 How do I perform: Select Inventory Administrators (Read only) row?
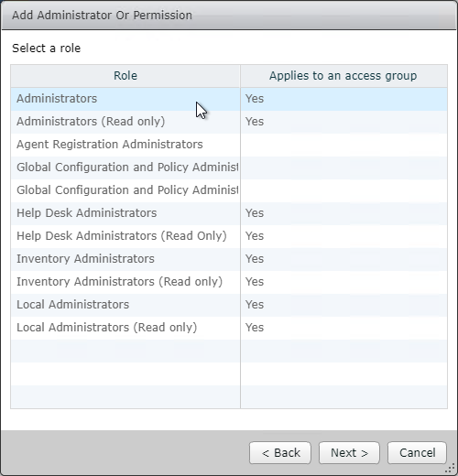(x=229, y=282)
